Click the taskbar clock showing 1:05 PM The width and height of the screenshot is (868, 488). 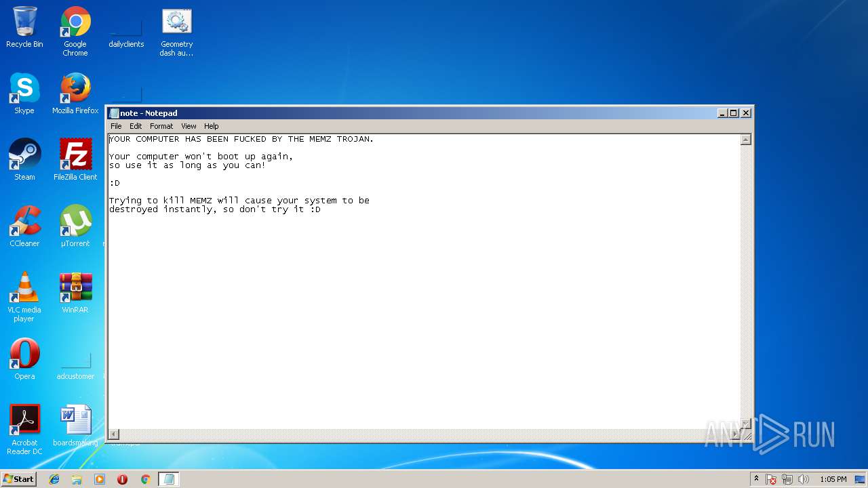tap(833, 479)
